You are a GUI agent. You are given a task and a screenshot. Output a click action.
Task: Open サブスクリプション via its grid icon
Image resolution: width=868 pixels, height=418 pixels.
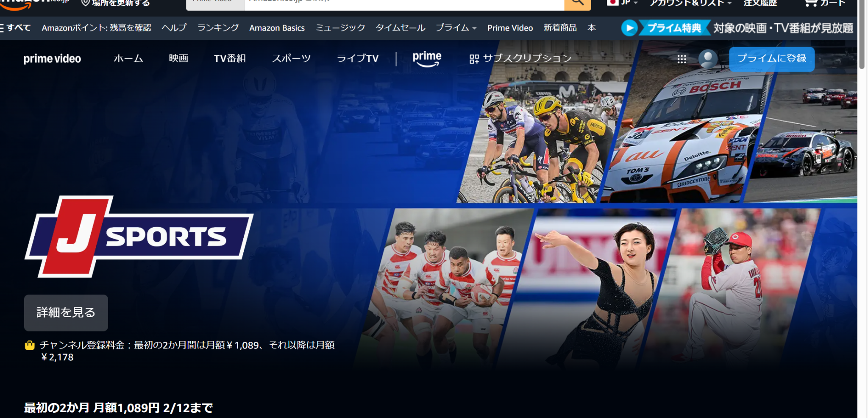pyautogui.click(x=475, y=59)
